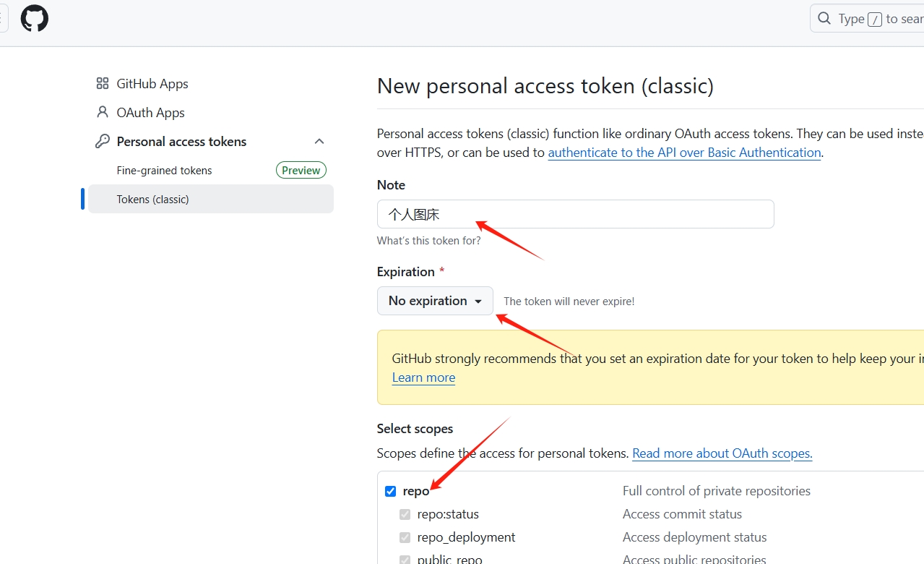Click the OAuth Apps person icon
The width and height of the screenshot is (924, 564).
(x=103, y=113)
